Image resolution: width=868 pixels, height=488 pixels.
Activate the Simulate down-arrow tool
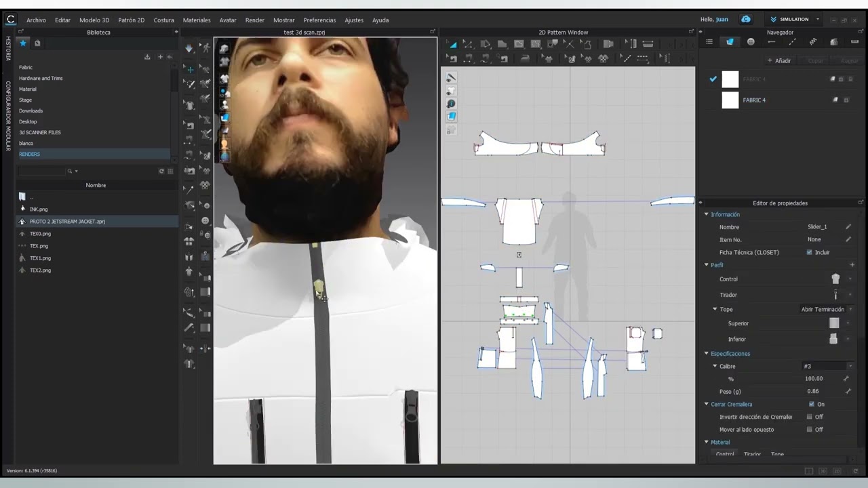tap(189, 49)
